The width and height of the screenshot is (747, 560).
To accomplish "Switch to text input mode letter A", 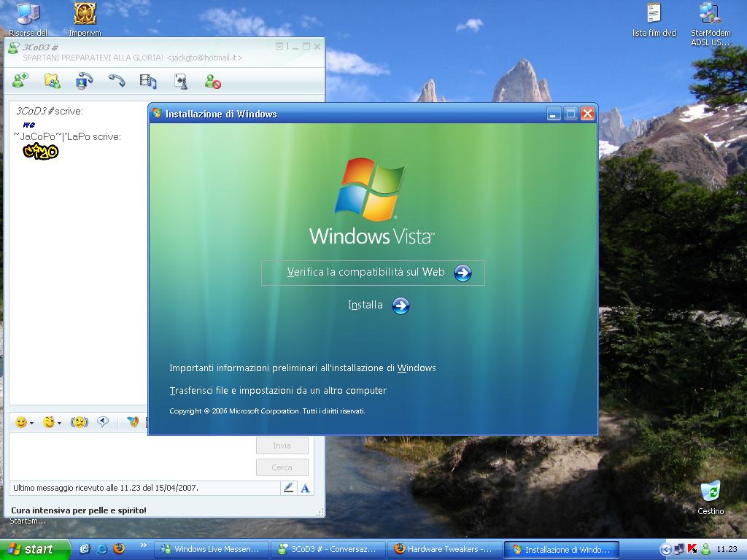I will pyautogui.click(x=306, y=488).
